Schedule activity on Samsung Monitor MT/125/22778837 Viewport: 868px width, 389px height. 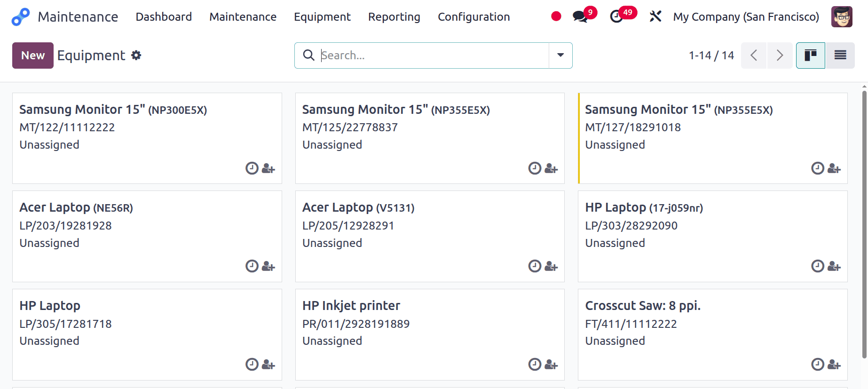click(535, 168)
